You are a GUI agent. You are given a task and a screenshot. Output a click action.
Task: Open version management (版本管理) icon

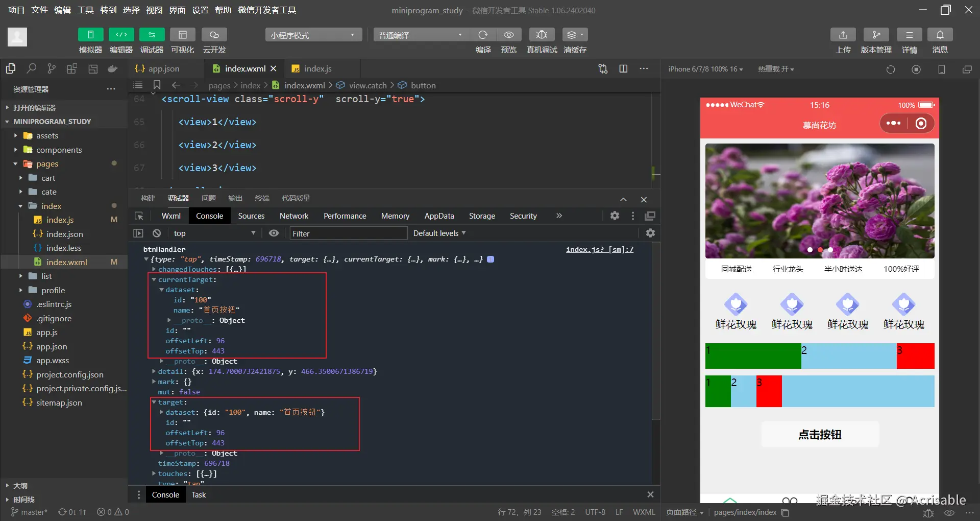[x=876, y=35]
